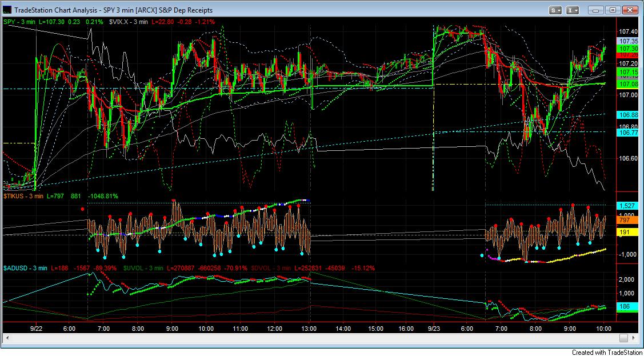This screenshot has height=356, width=644.
Task: Click the TradeStation chart window icon
Action: pyautogui.click(x=7, y=10)
